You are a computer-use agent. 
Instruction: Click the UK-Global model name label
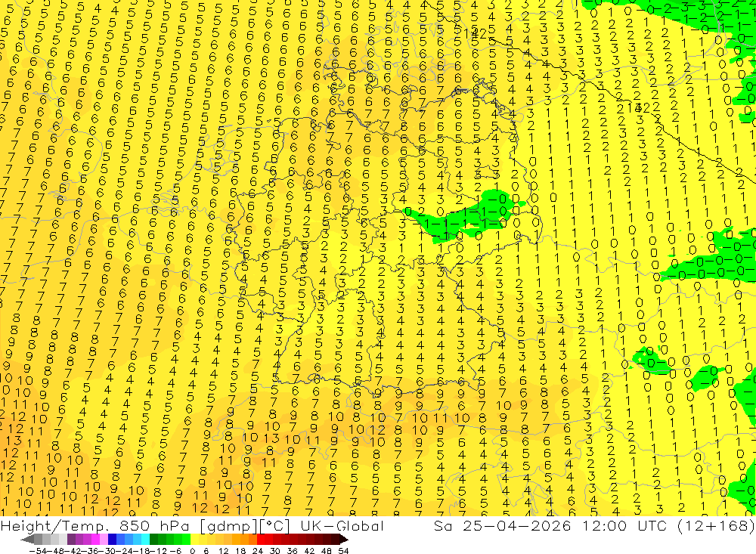[x=342, y=525]
